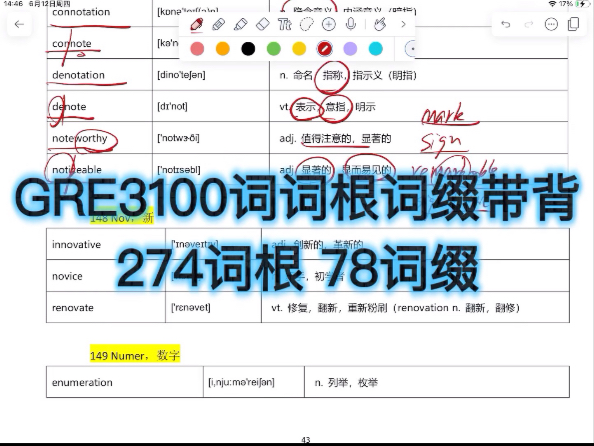Go back with the left arrow
Screen dimensions: 594x446
coord(19,25)
